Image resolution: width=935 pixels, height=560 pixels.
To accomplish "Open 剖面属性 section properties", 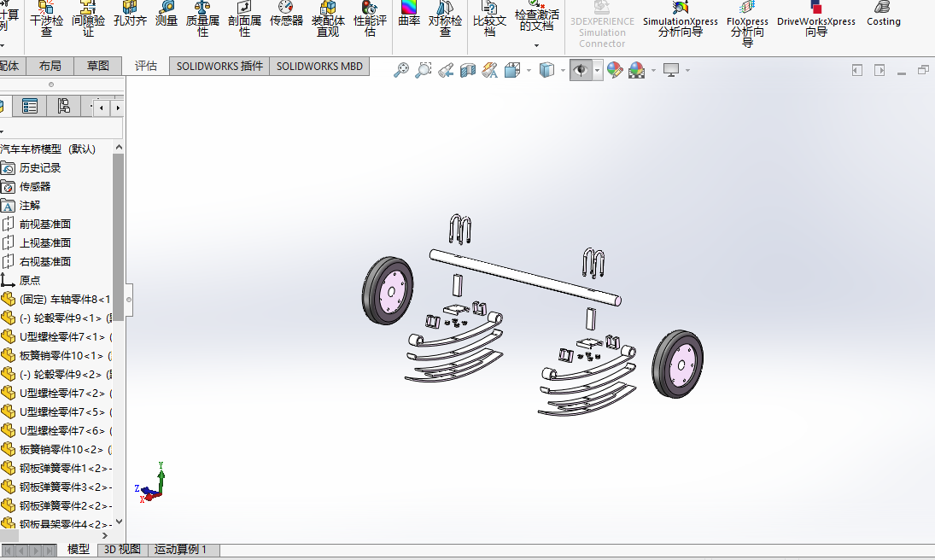I will 244,19.
